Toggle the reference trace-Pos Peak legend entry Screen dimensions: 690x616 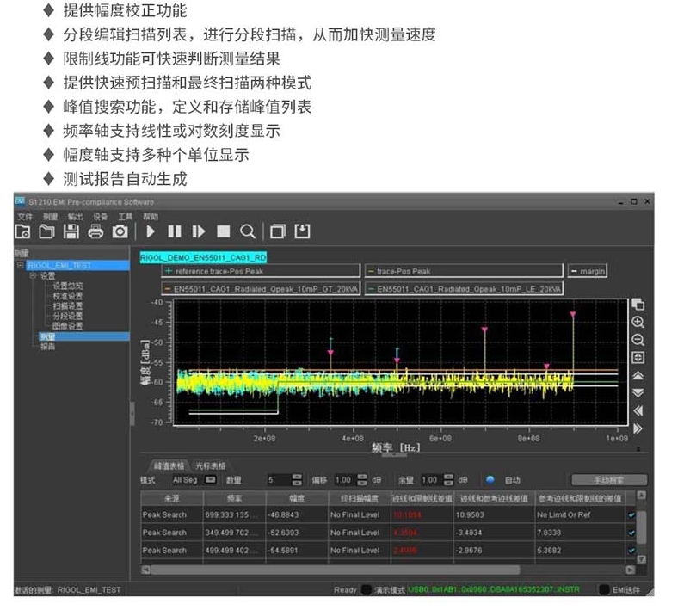coord(261,271)
